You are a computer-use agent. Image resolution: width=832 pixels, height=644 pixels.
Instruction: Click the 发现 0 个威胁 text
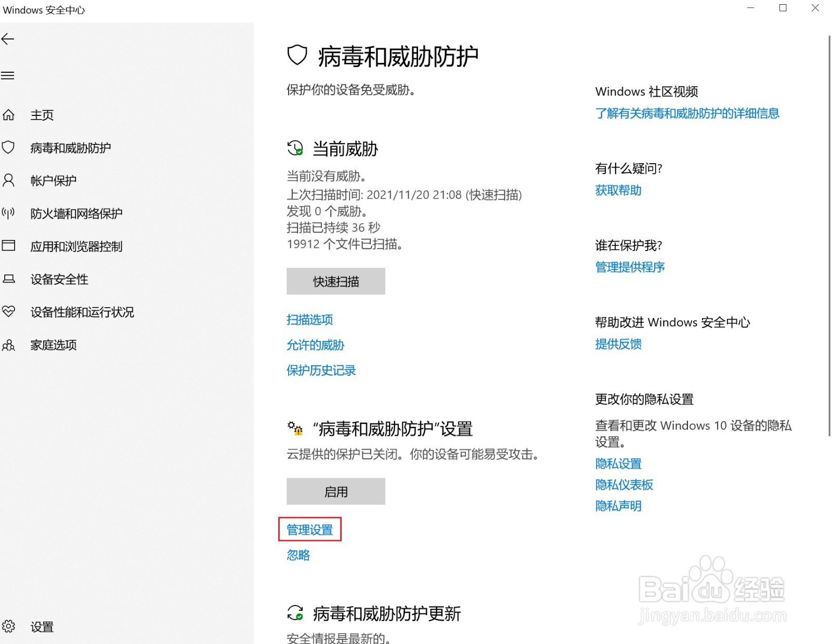coord(328,211)
